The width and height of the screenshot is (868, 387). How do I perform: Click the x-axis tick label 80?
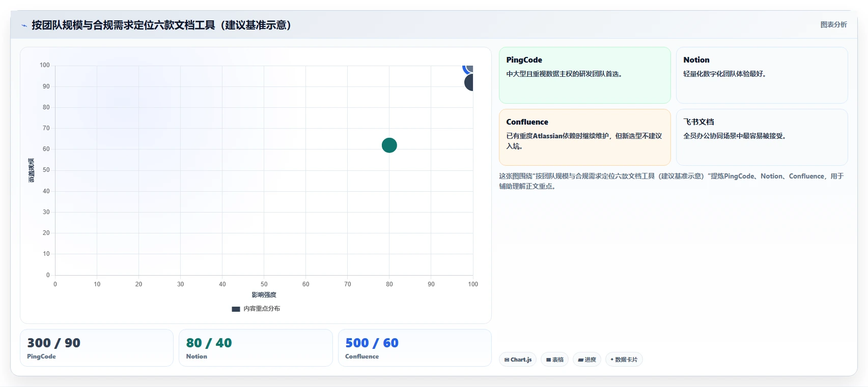coord(389,284)
